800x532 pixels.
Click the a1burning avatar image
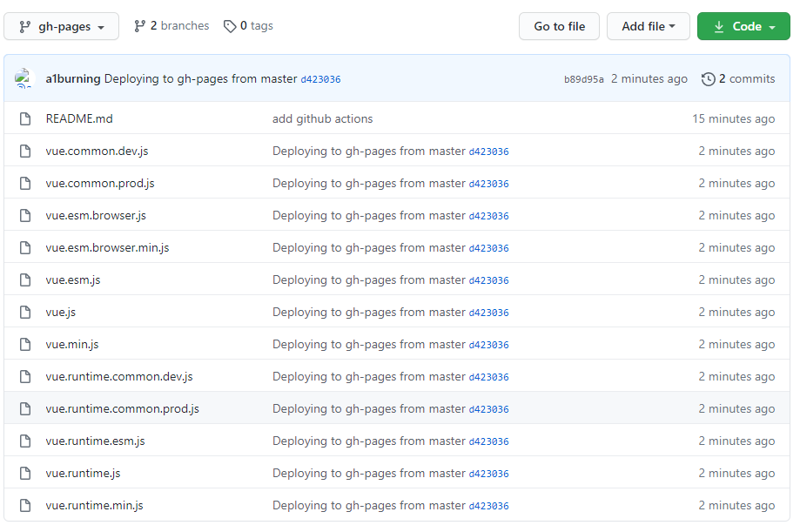tap(24, 78)
